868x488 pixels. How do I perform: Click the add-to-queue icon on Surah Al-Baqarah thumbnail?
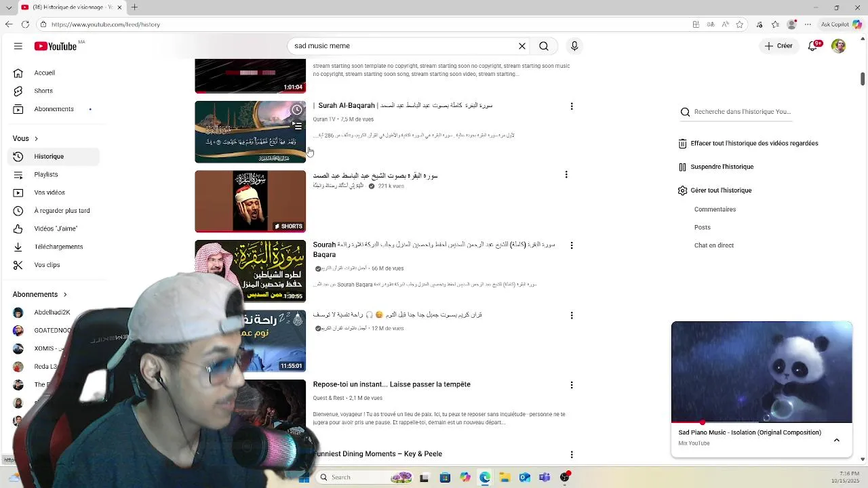point(297,126)
